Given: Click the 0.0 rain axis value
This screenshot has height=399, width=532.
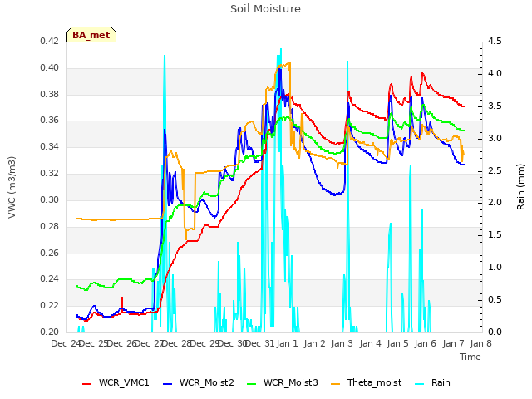Looking at the screenshot, I should coord(495,332).
